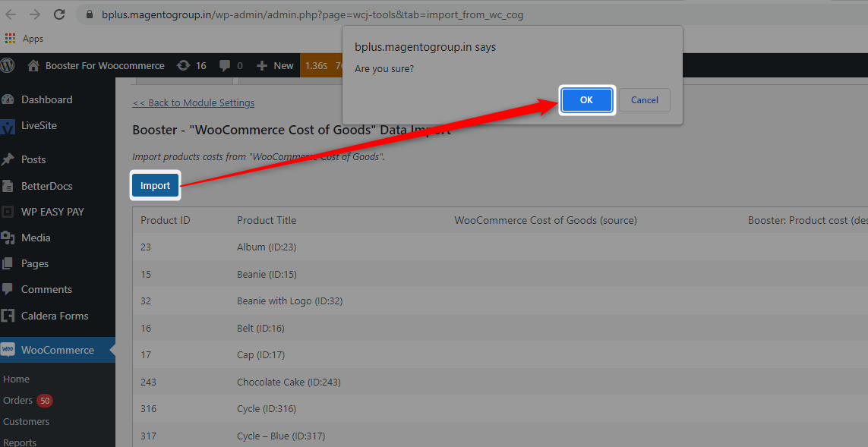
Task: Click the browser address bar URL
Action: (x=312, y=15)
